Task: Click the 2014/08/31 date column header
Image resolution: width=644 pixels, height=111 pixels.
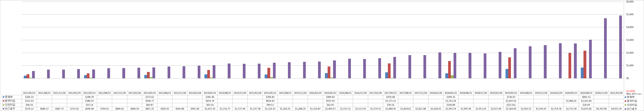Action: click(x=225, y=93)
